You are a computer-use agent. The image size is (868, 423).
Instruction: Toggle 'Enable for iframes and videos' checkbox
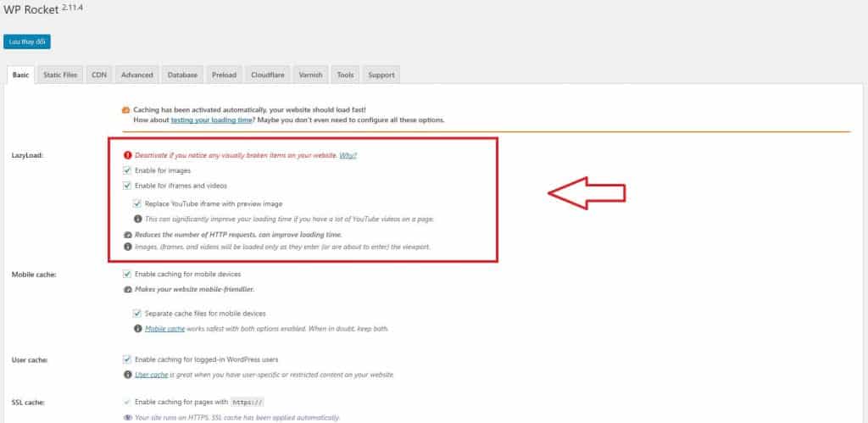click(x=127, y=186)
